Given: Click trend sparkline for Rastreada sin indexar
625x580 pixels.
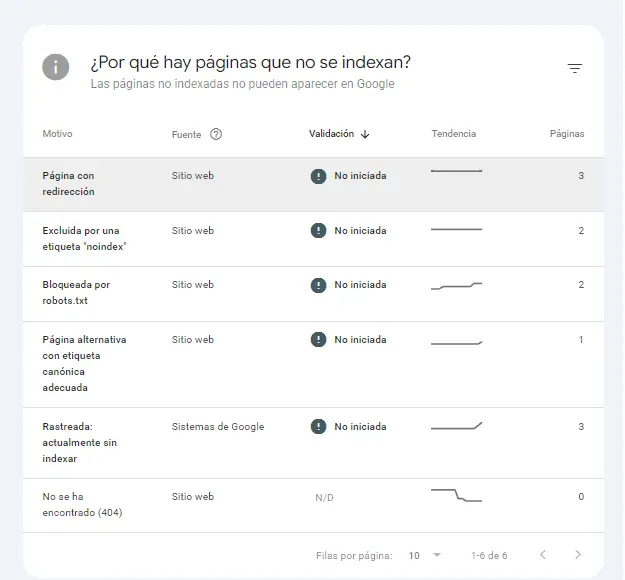Looking at the screenshot, I should coord(456,426).
